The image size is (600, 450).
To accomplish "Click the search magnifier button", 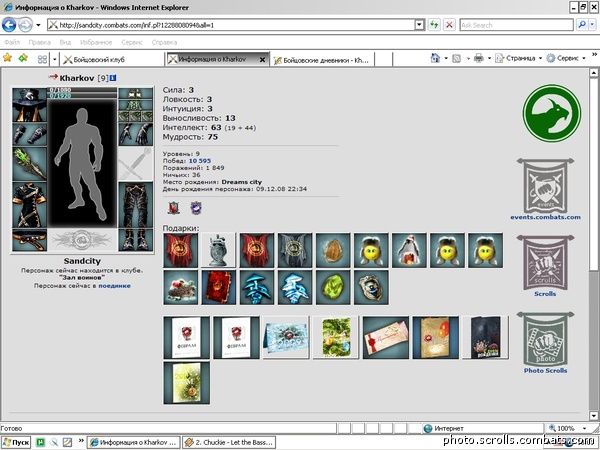I will click(x=582, y=25).
